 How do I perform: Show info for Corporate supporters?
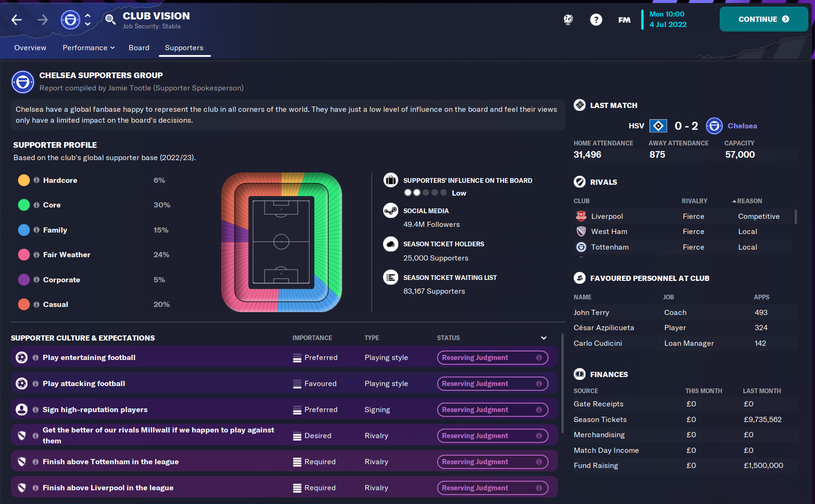pos(37,279)
